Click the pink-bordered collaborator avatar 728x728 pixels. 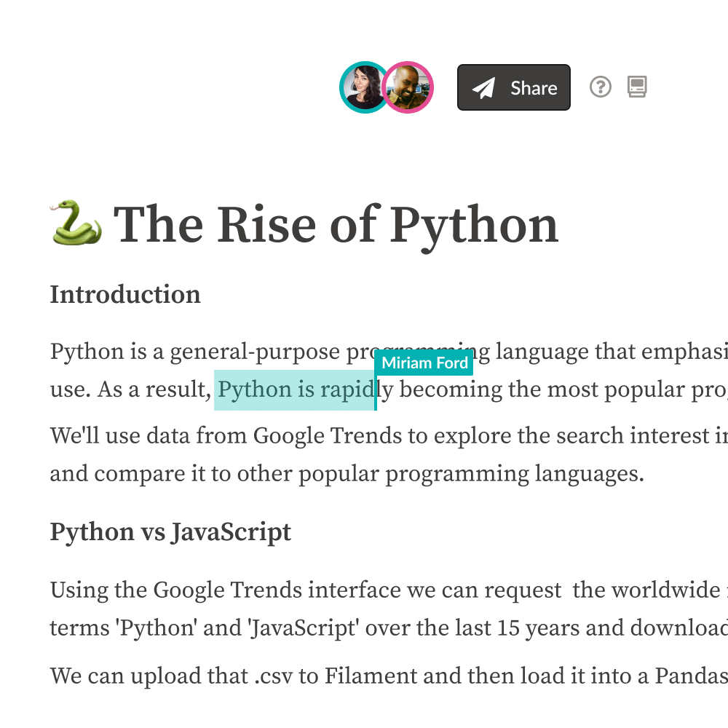(x=409, y=87)
